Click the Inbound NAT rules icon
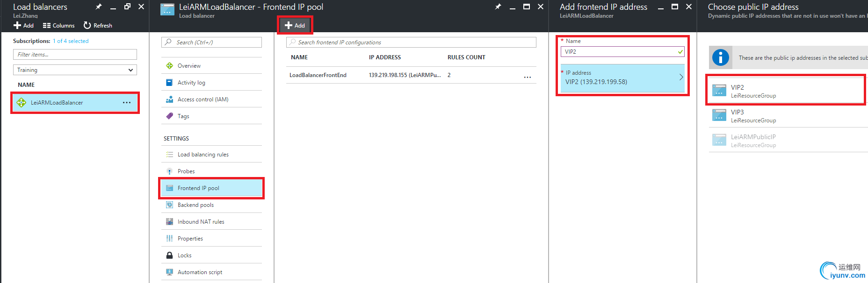 (x=169, y=222)
